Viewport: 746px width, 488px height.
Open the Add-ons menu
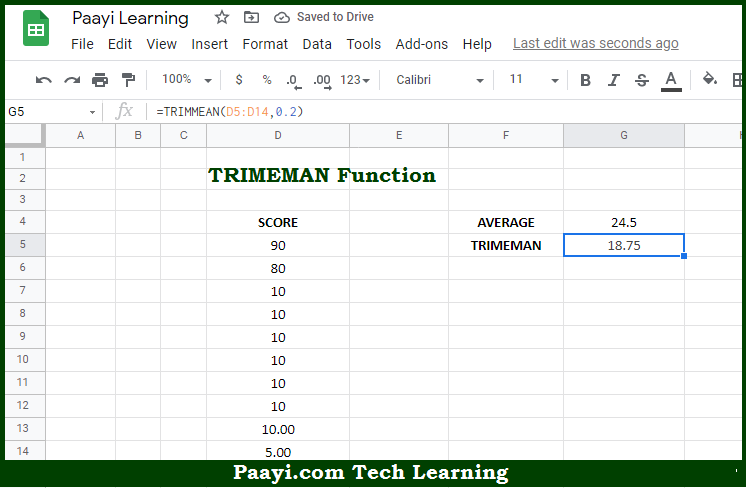point(422,44)
